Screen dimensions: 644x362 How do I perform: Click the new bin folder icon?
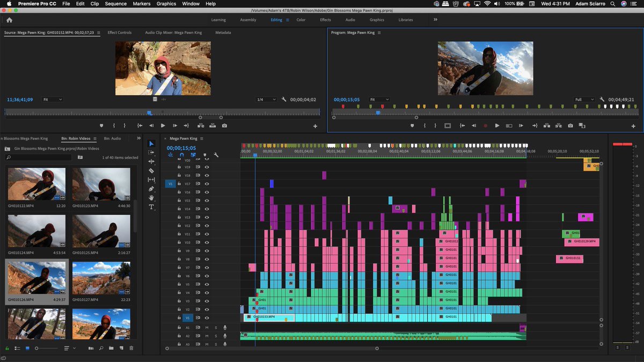click(111, 348)
